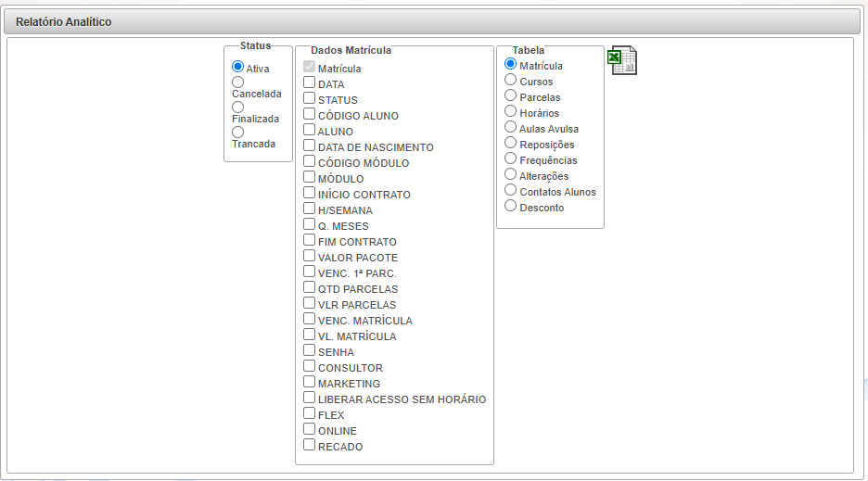Enable the INÍCIO CONTRATO checkbox

click(310, 194)
